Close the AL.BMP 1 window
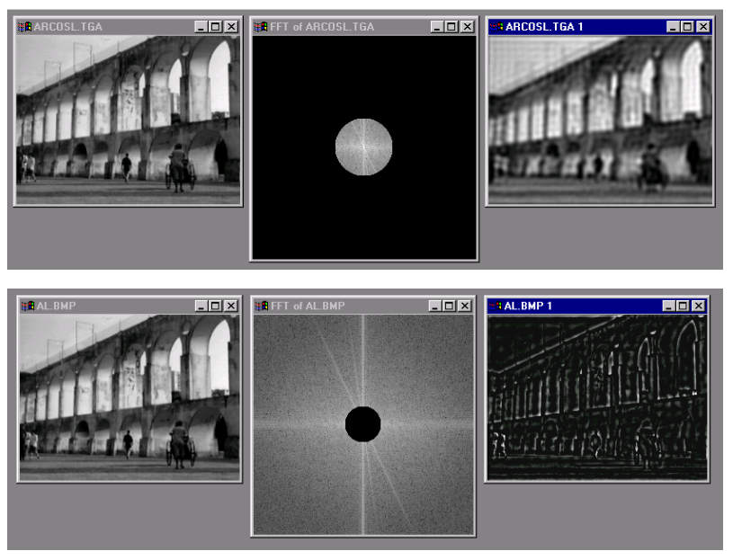733x560 pixels. 699,306
